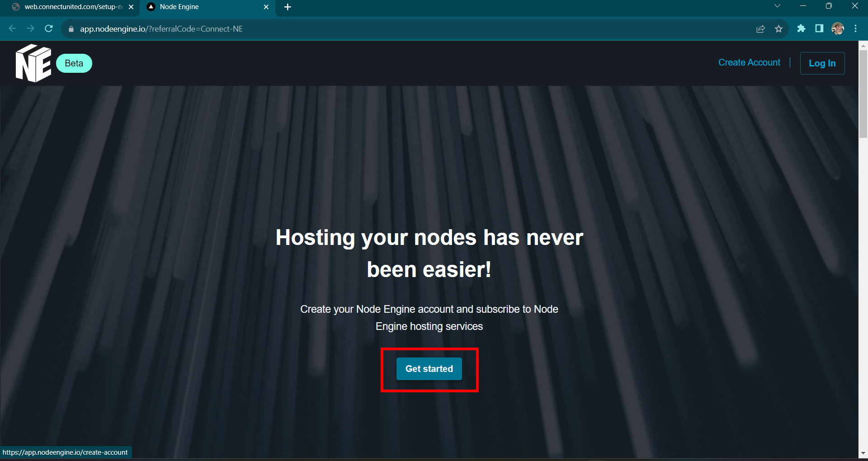Click the NE Node Engine logo
Screen dimensions: 868x461
point(33,63)
